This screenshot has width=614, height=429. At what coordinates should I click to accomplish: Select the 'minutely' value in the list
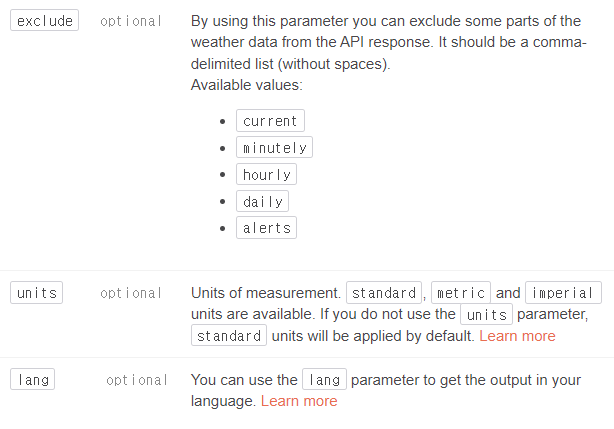point(274,148)
